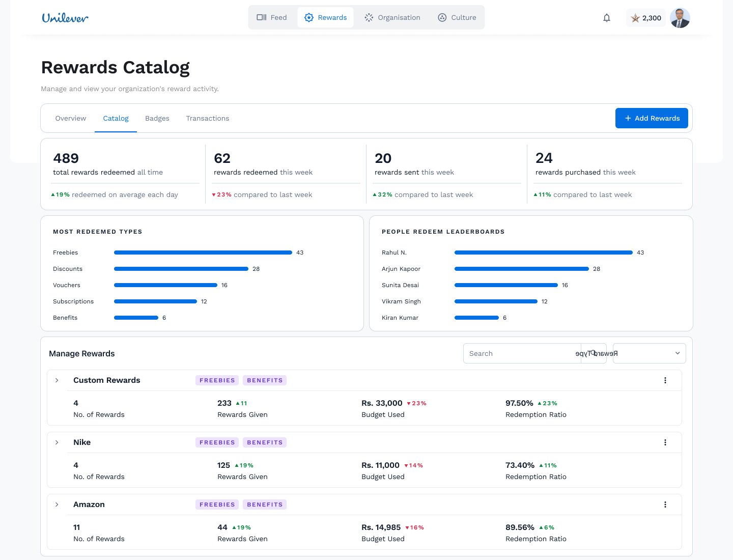Viewport: 733px width, 560px height.
Task: Click Vikram Singh in leaderboard
Action: (401, 301)
